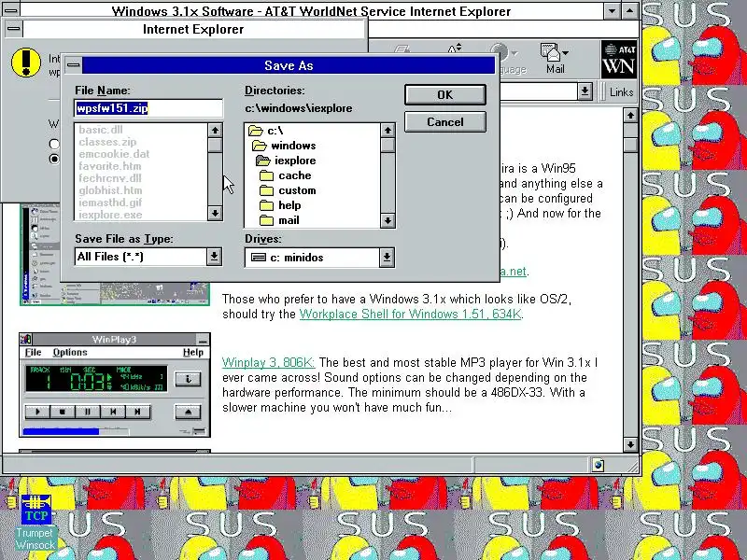Click file list scroll down arrow
Screen dimensions: 747x560
point(215,214)
